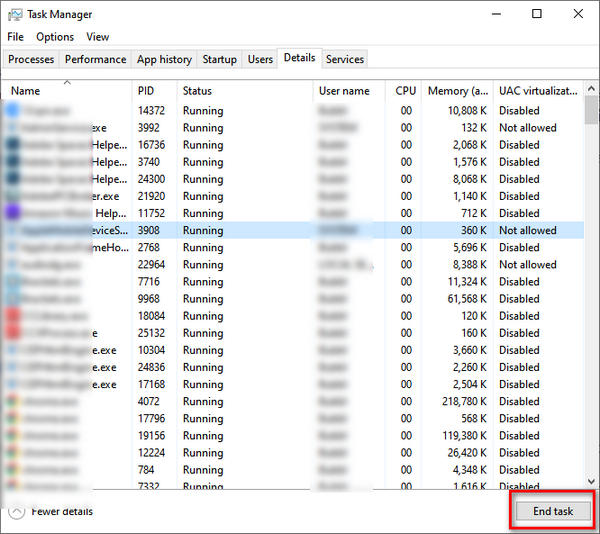Viewport: 600px width, 534px height.
Task: Sort by the Name column header
Action: [67, 91]
